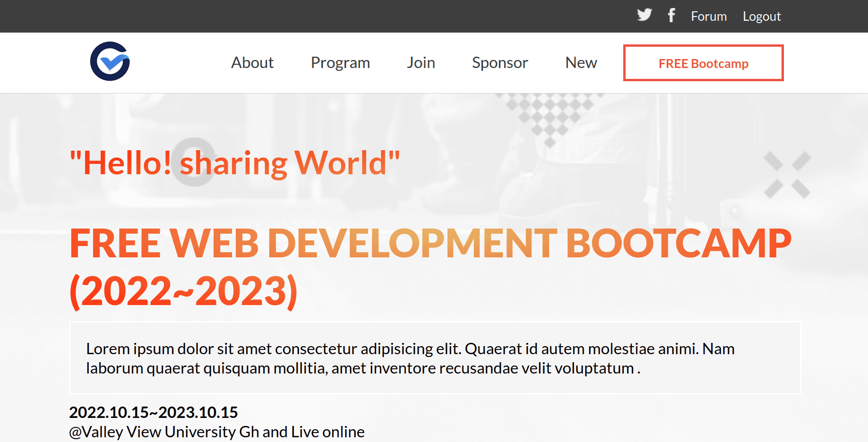This screenshot has width=868, height=442.
Task: Select the Join menu item
Action: coord(421,62)
